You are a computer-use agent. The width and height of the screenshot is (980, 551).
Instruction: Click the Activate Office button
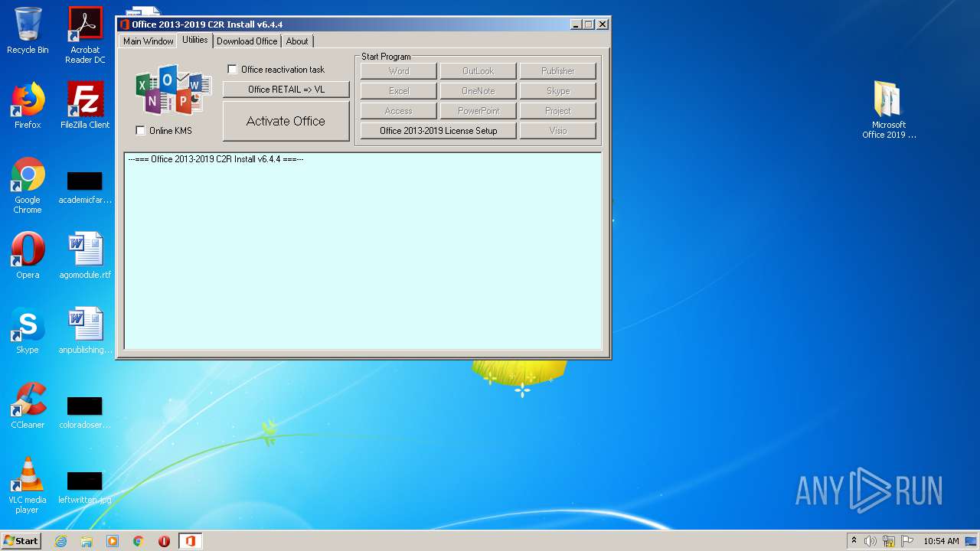click(286, 121)
